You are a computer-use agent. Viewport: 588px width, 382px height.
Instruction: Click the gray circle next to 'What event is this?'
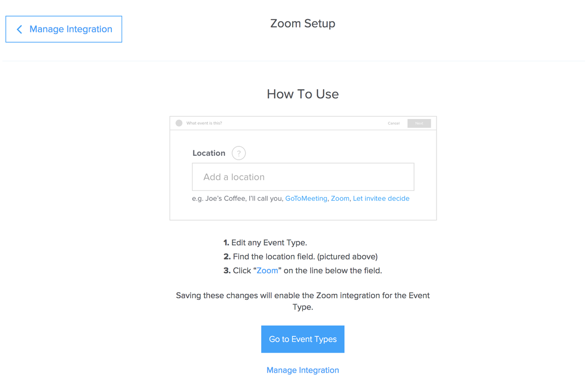[179, 123]
